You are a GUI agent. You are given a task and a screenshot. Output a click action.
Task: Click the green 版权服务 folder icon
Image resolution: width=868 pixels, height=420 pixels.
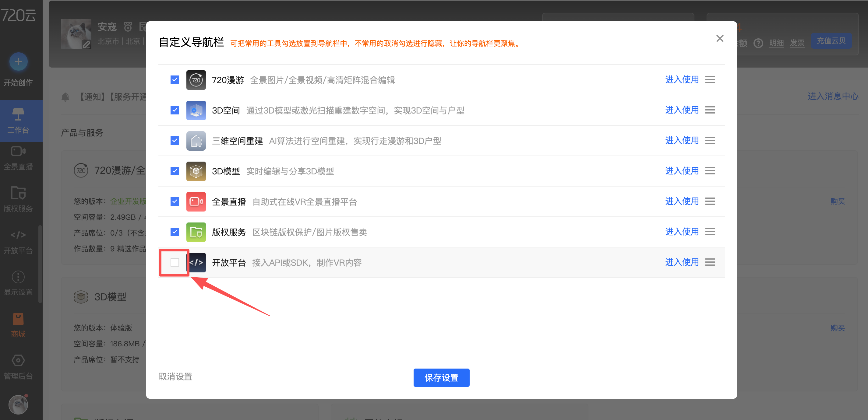196,232
